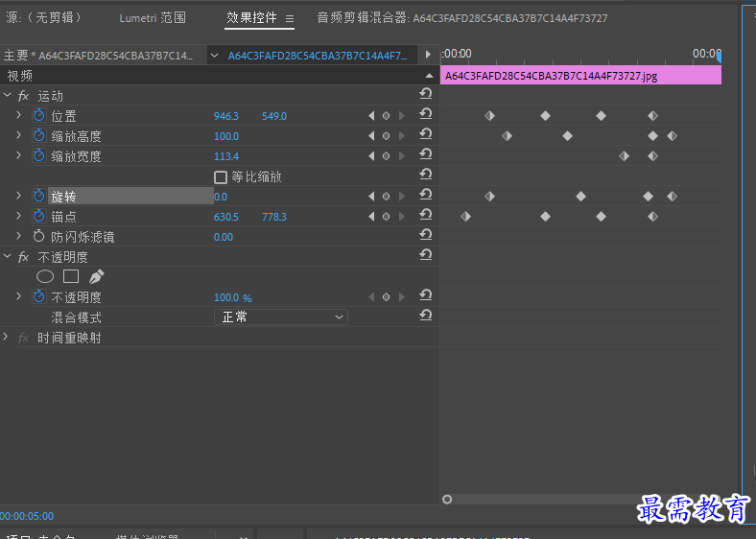
Task: Reset the 等比缩放 row
Action: [x=425, y=174]
